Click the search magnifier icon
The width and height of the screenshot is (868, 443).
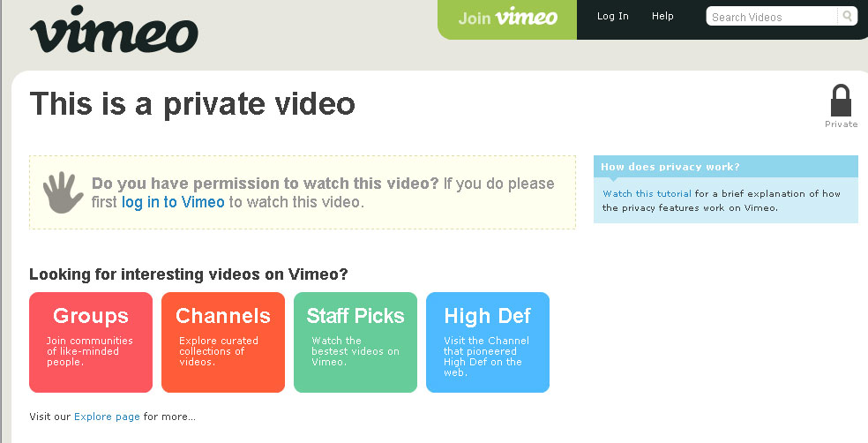pos(847,16)
